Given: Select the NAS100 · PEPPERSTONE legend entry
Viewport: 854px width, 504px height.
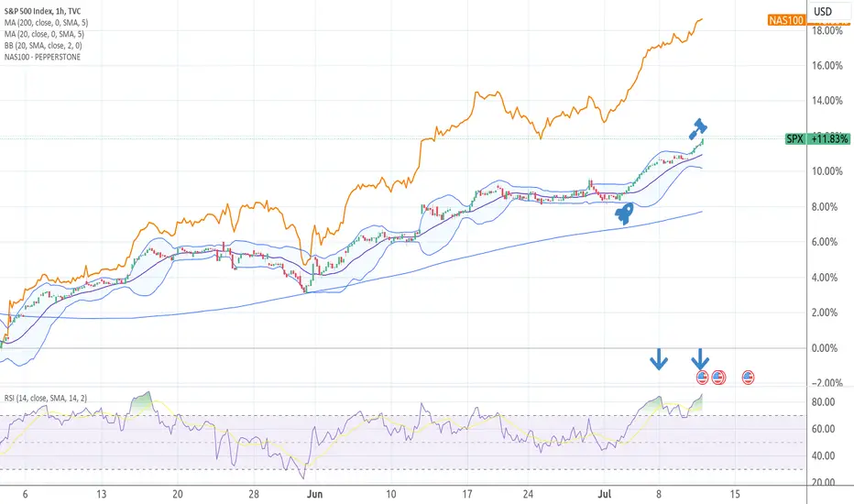Looking at the screenshot, I should 42,57.
